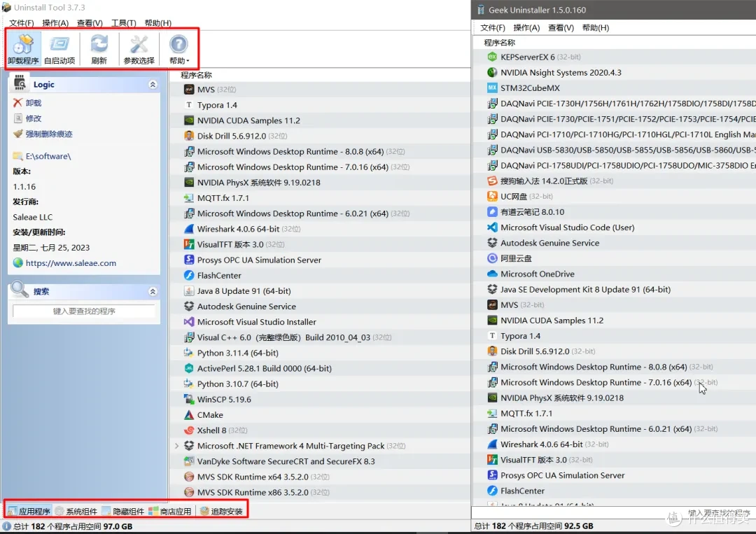Select MVS SDK Runtime x64 3.5.2.0 row
The width and height of the screenshot is (756, 534).
coord(320,477)
